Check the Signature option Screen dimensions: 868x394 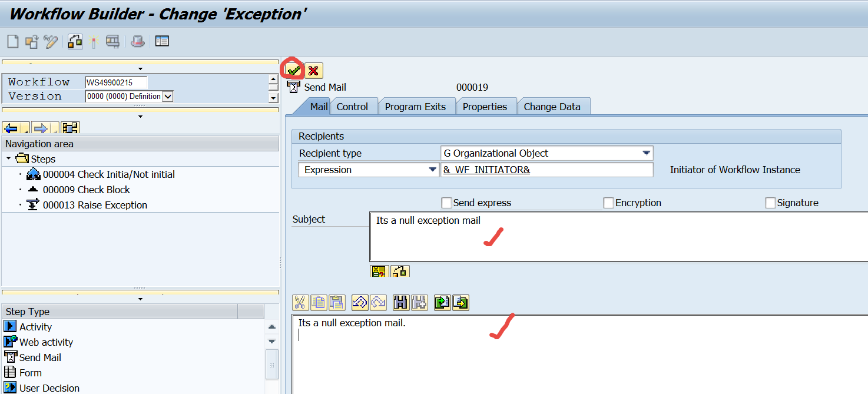point(770,203)
